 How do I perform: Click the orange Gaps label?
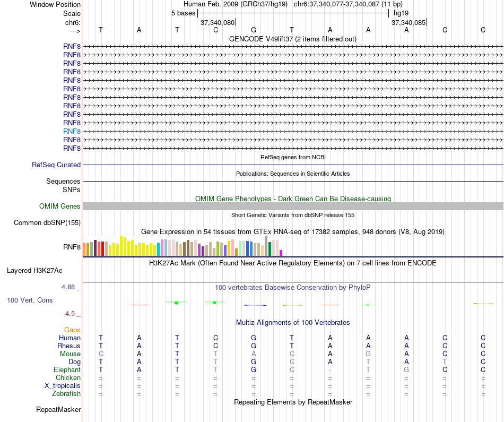pyautogui.click(x=72, y=330)
